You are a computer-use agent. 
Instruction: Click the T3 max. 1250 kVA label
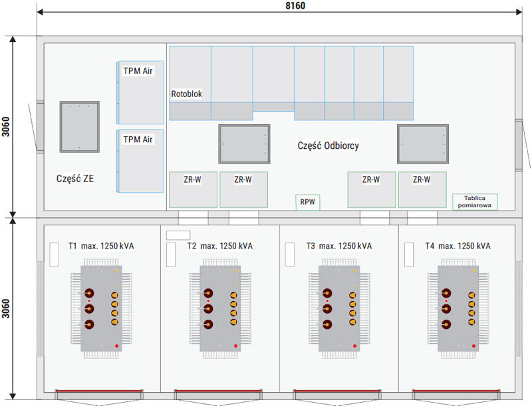338,246
